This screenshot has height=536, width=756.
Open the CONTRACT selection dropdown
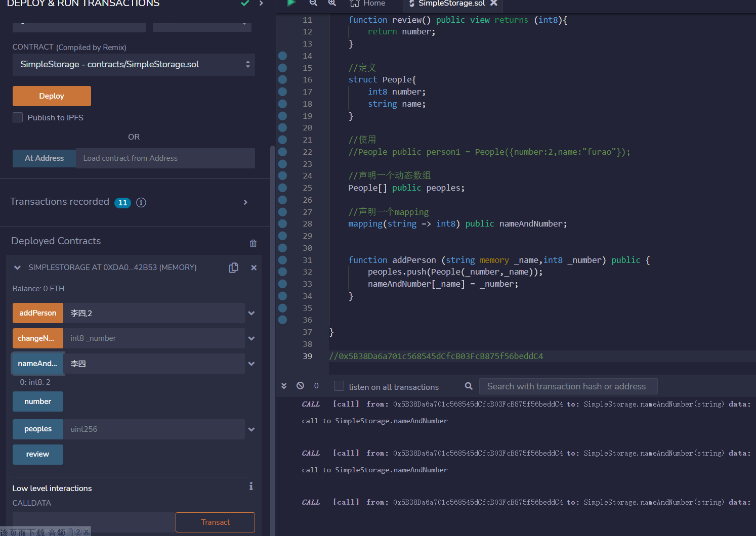134,65
